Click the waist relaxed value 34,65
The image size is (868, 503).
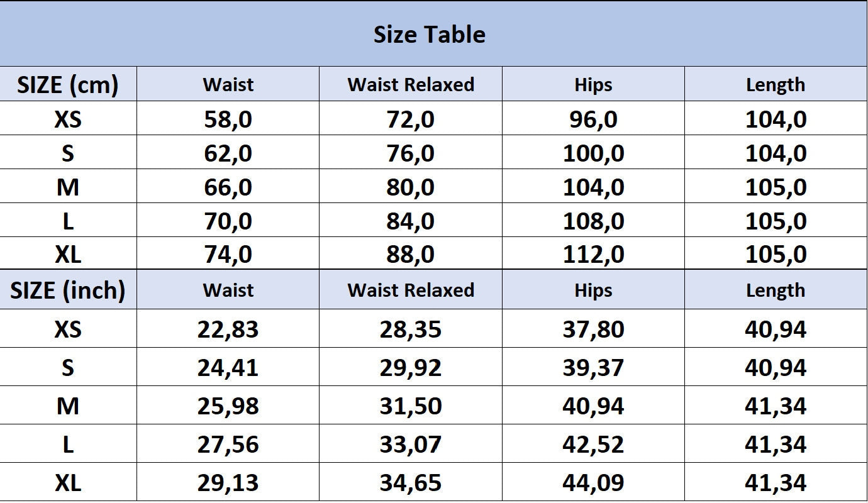pyautogui.click(x=411, y=482)
